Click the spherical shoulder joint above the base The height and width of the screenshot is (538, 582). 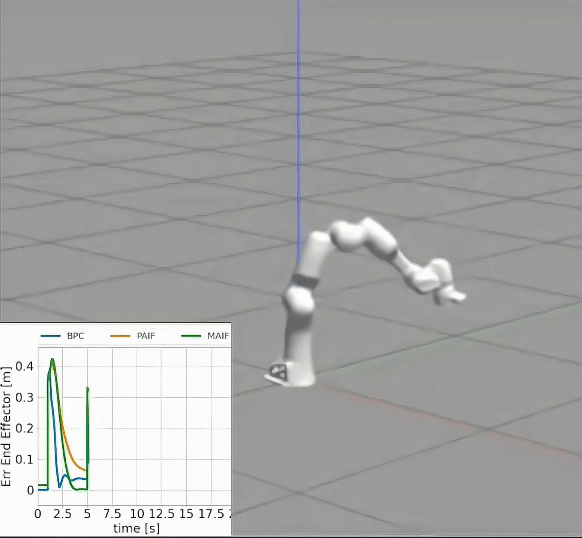click(x=299, y=300)
